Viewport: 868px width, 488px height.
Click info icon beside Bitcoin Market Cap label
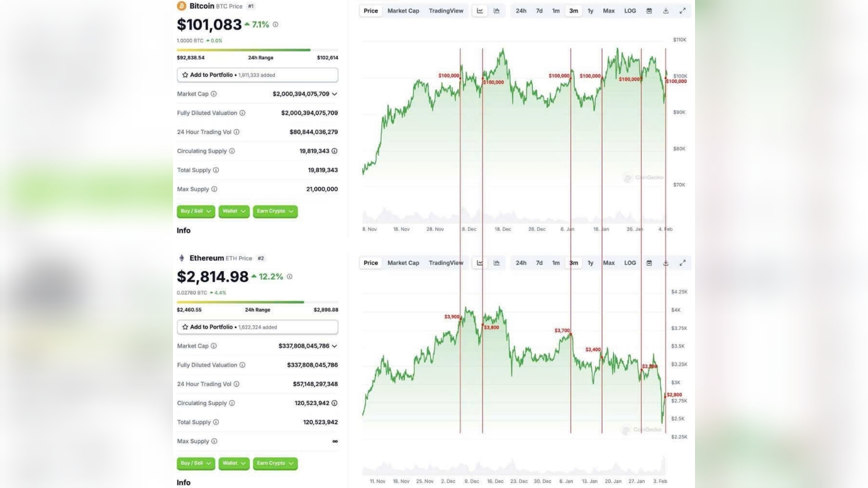(x=214, y=94)
